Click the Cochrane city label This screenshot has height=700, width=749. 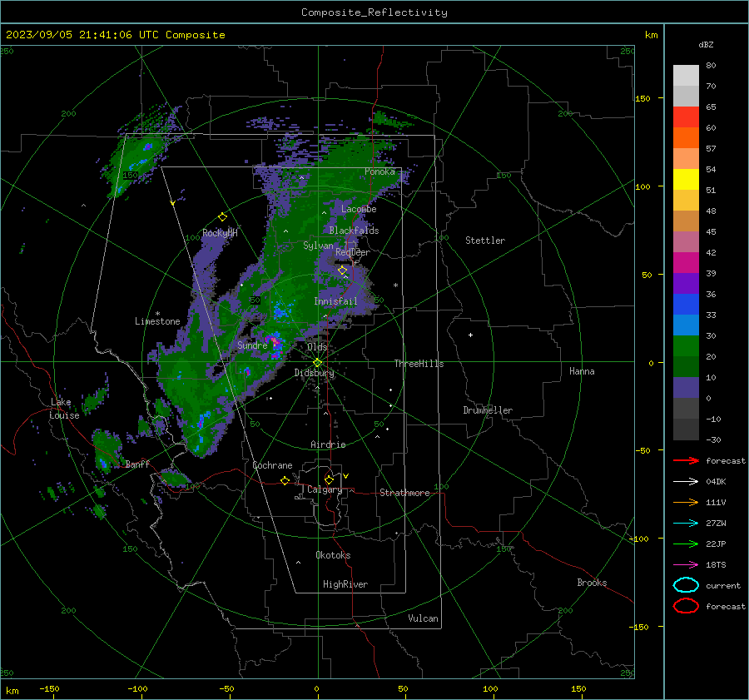point(272,465)
